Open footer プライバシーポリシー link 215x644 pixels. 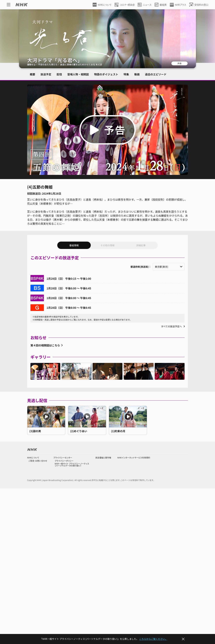tap(64, 461)
